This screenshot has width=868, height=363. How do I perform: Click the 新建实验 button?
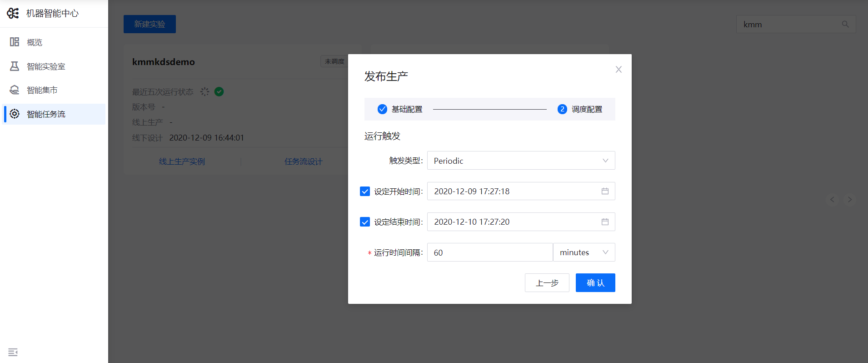pos(150,24)
